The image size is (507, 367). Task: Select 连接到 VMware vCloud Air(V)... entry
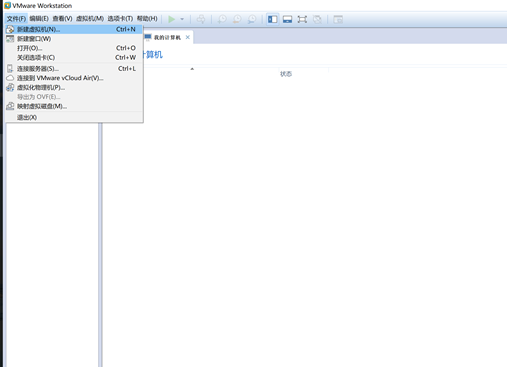tap(74, 78)
